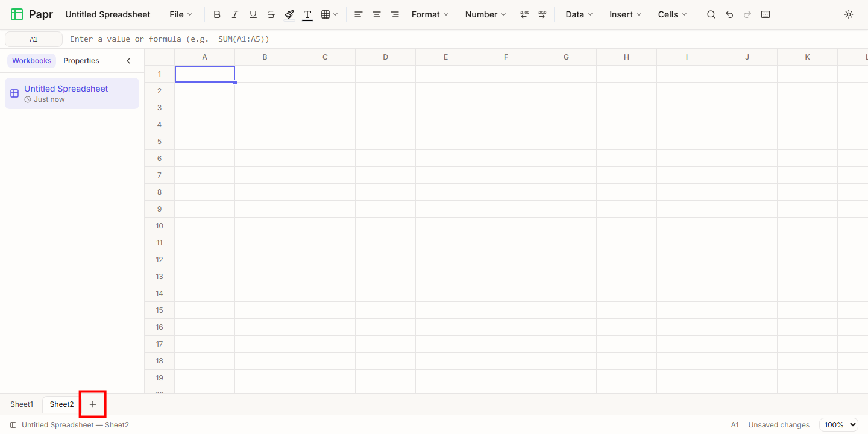Increase decimal places
The image size is (868, 434).
point(542,14)
